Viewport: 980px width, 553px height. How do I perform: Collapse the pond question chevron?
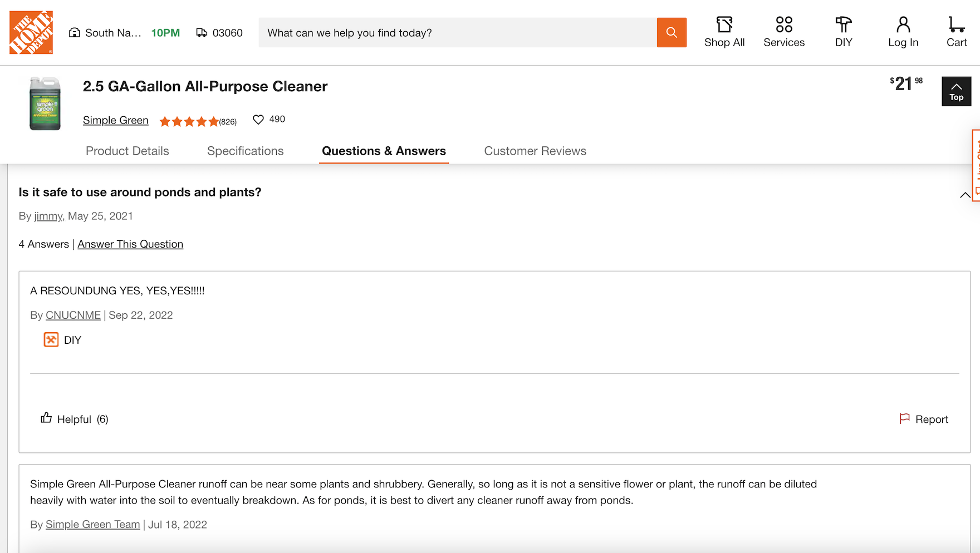point(965,195)
